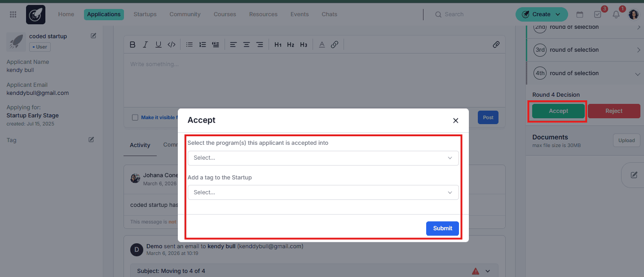Switch to the Activity tab

[x=140, y=145]
